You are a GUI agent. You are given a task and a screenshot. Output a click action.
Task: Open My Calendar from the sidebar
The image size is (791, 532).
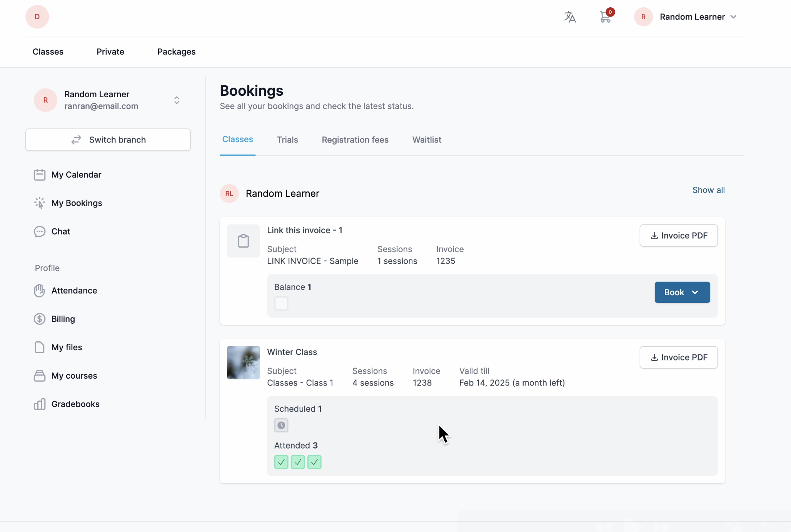click(x=76, y=175)
